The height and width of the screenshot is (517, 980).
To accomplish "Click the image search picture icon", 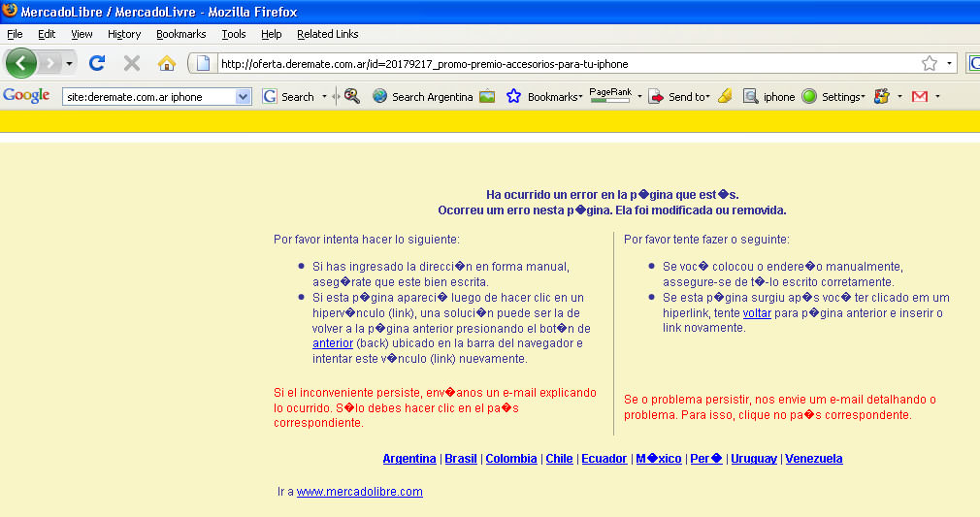I will pyautogui.click(x=487, y=96).
